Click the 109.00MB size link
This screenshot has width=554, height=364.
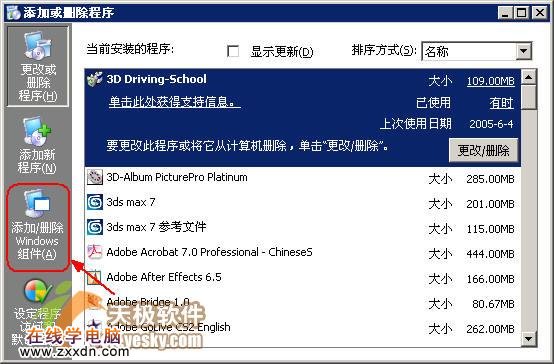(x=490, y=81)
